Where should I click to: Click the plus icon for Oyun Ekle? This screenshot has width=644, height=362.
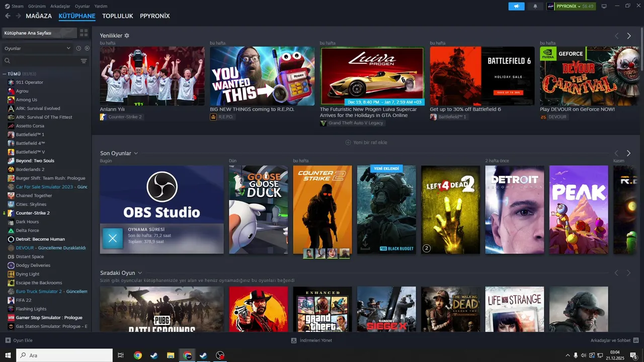[x=8, y=340]
